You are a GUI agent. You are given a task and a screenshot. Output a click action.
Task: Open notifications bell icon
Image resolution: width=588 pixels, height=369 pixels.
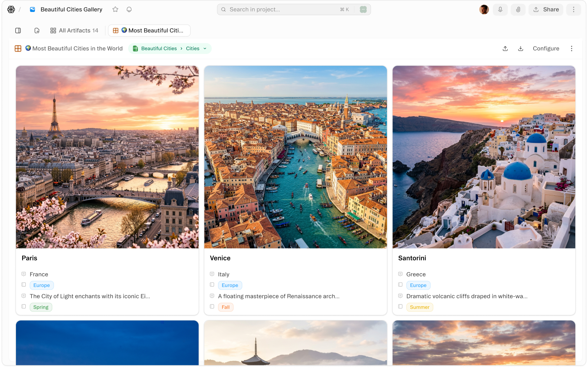click(129, 9)
